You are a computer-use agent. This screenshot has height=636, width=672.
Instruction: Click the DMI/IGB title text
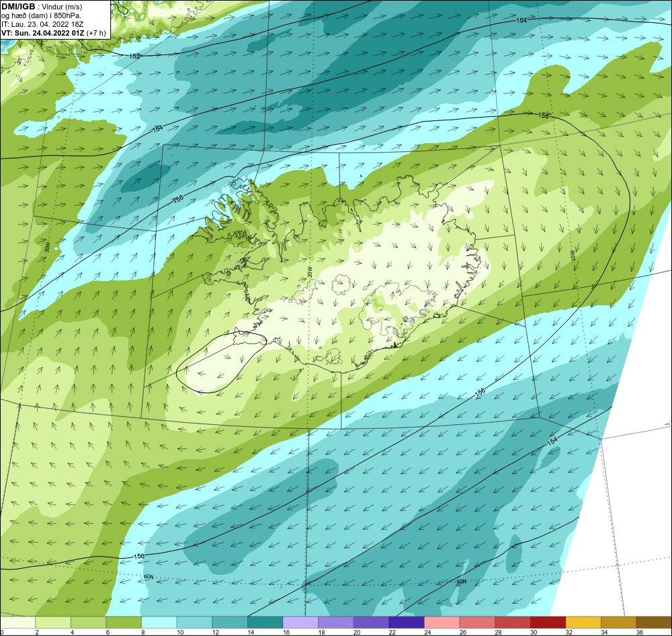[18, 7]
